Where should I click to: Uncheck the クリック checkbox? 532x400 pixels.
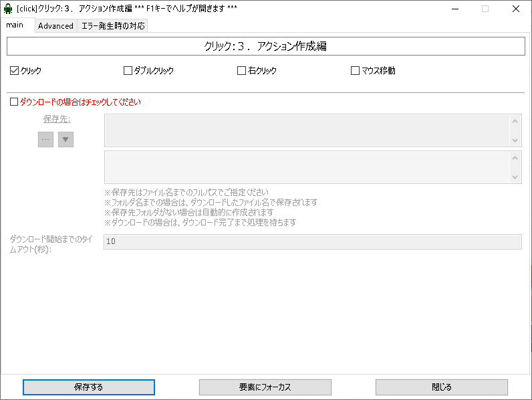(14, 71)
